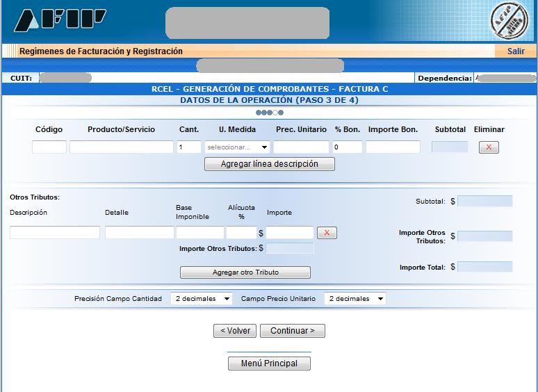Click the AFIP logo in header
Image resolution: width=538 pixels, height=392 pixels.
coord(60,21)
